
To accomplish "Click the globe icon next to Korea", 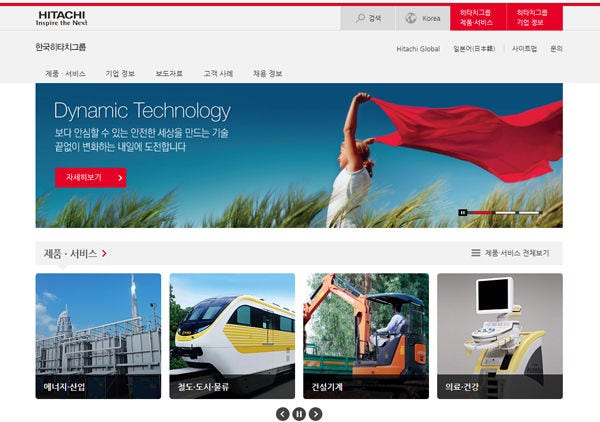I will [411, 18].
